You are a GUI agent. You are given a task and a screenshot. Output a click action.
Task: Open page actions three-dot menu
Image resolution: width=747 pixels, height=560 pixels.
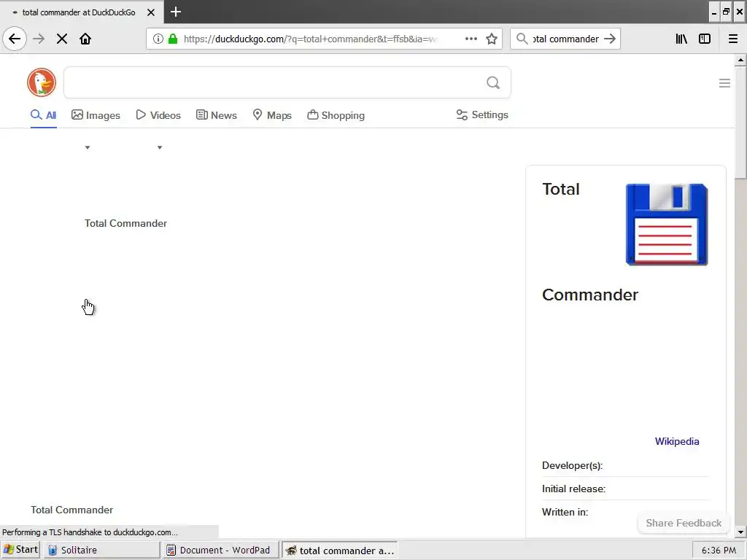coord(471,39)
